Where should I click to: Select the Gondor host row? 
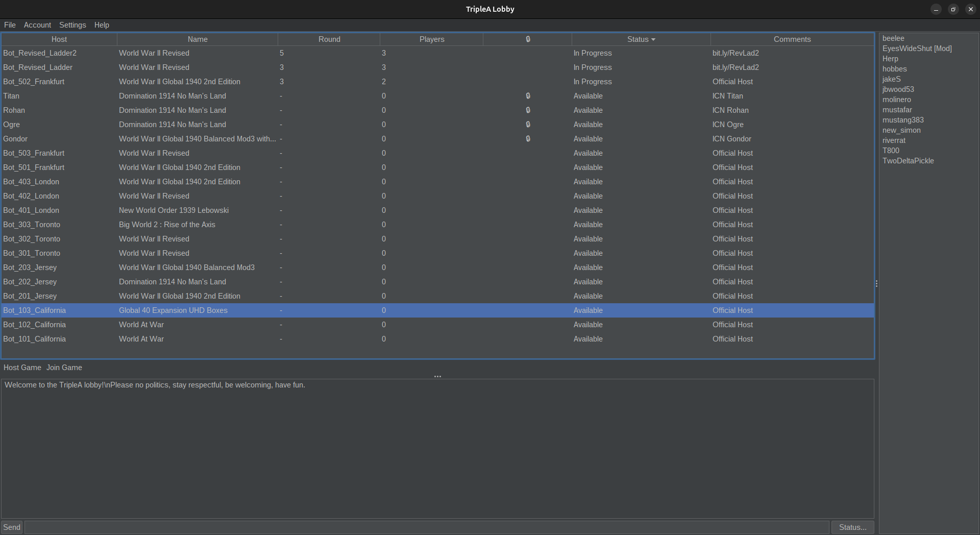click(437, 139)
